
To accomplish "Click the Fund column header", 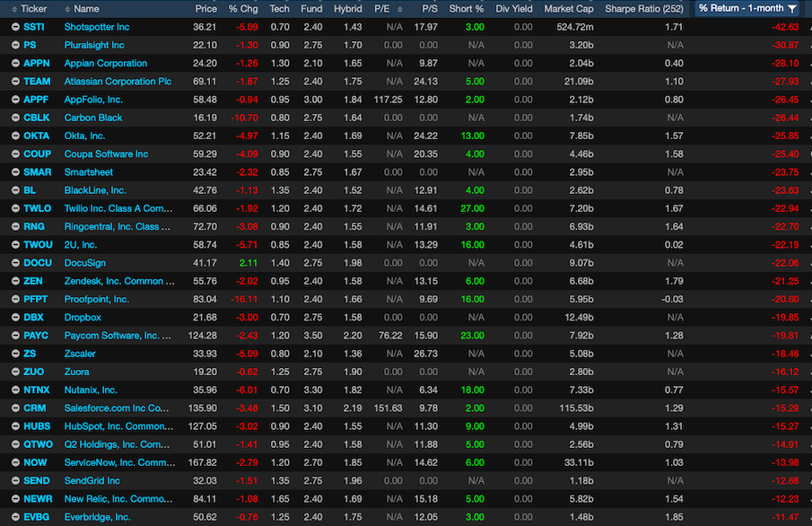I will 311,9.
